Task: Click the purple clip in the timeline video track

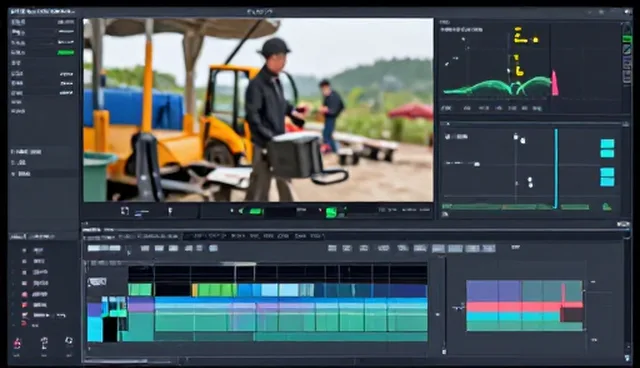Action: coord(141,305)
